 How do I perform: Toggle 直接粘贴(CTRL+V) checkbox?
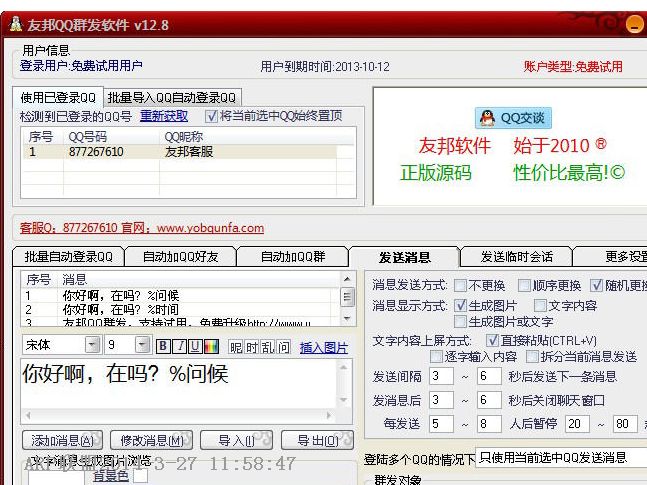tap(492, 340)
